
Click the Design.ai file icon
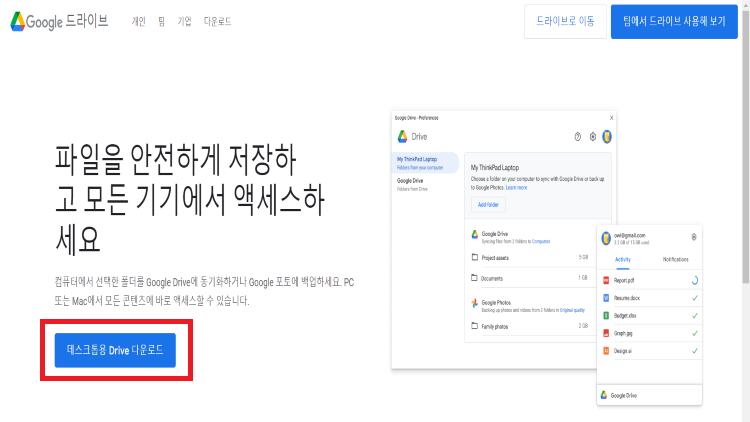pos(606,351)
